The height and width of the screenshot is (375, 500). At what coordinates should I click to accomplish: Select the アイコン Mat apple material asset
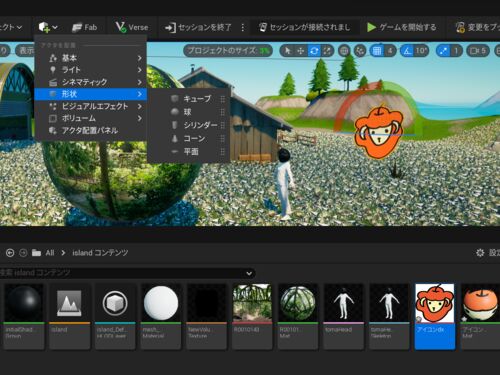tap(480, 316)
